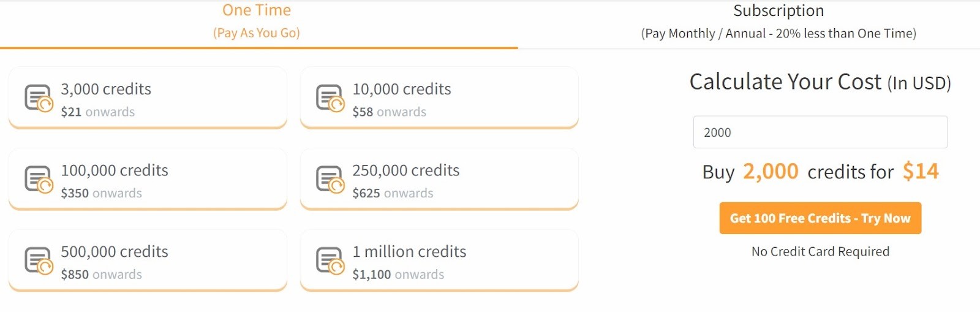Click the credits icon beside 3,000 credits

pyautogui.click(x=38, y=98)
